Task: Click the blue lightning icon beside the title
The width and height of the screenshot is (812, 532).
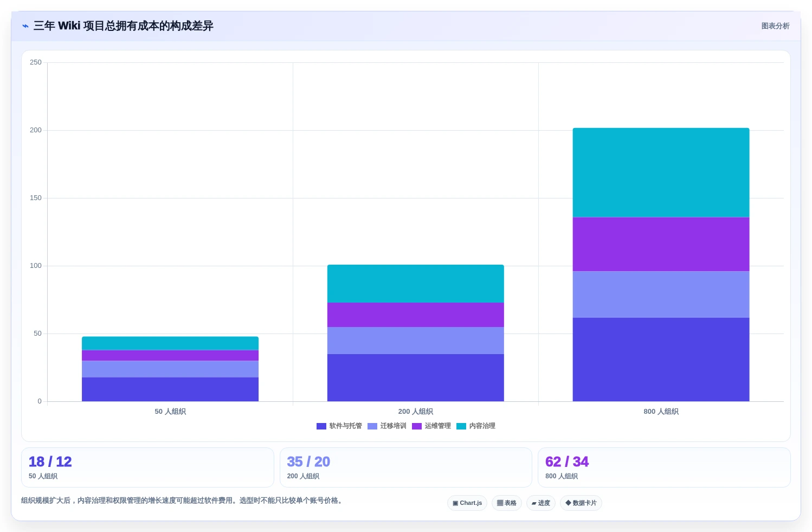Action: (x=25, y=26)
